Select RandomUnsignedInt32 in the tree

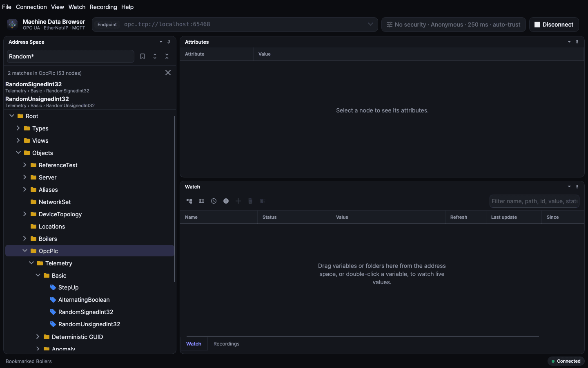(90, 324)
